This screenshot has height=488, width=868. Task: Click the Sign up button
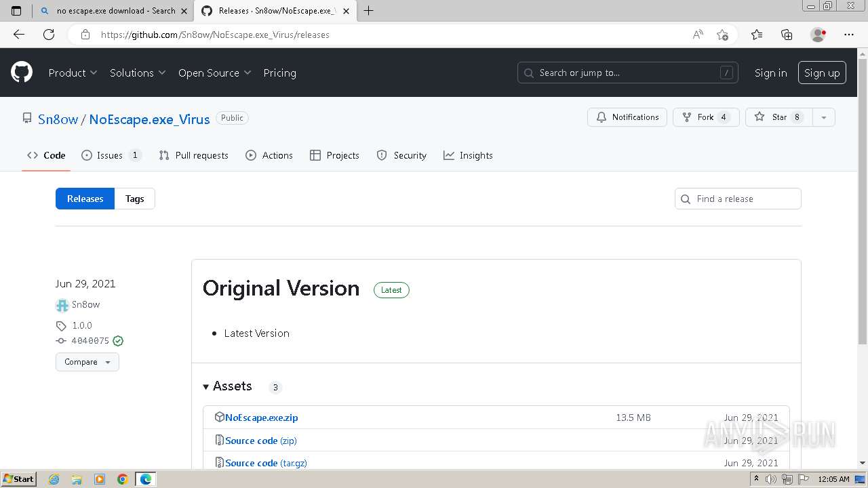click(x=822, y=73)
